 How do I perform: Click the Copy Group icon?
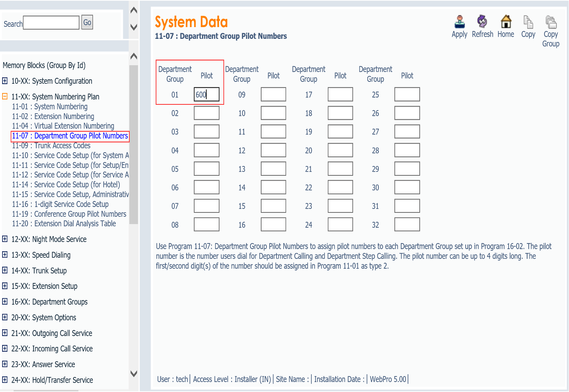pyautogui.click(x=551, y=22)
